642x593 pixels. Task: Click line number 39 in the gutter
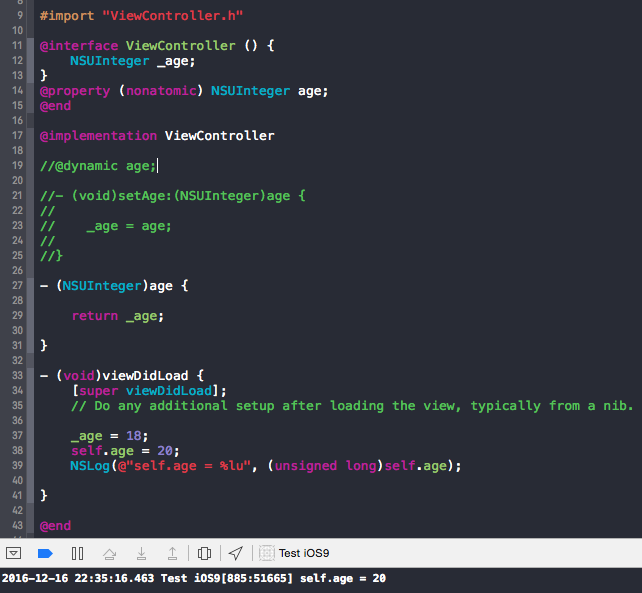click(17, 466)
